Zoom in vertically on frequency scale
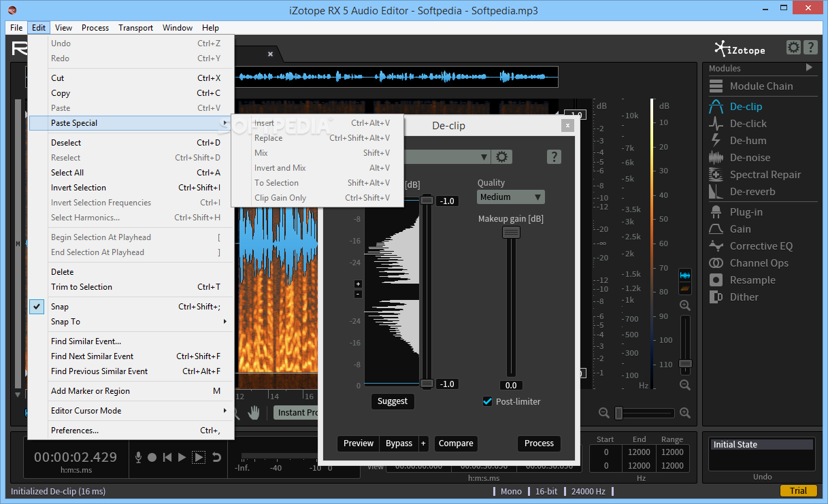 pyautogui.click(x=685, y=306)
